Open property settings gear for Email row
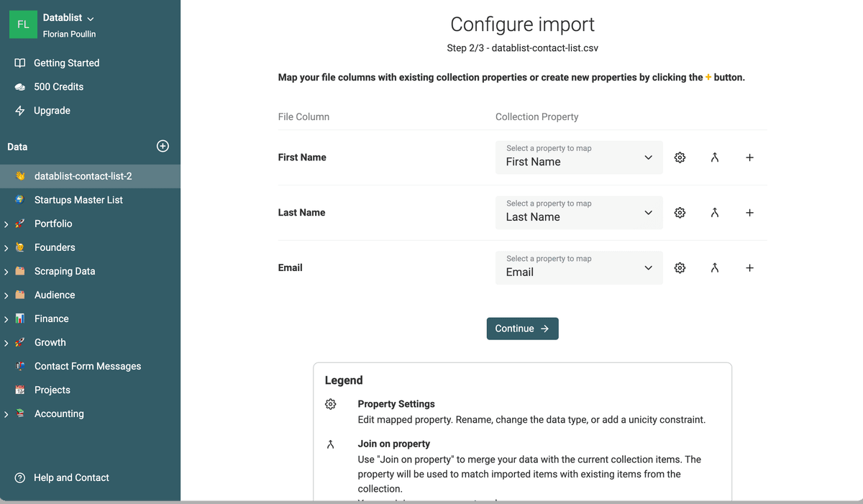Viewport: 863px width, 504px height. point(680,268)
